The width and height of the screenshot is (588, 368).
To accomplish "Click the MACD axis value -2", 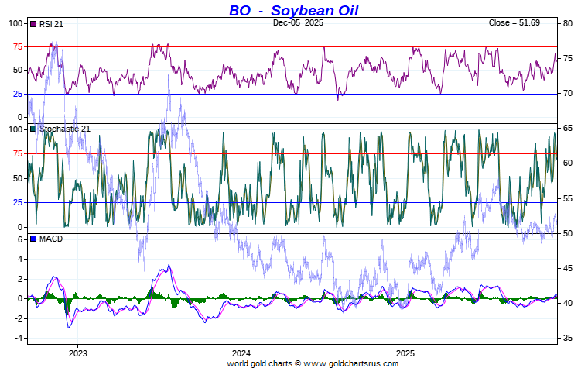I will point(19,318).
